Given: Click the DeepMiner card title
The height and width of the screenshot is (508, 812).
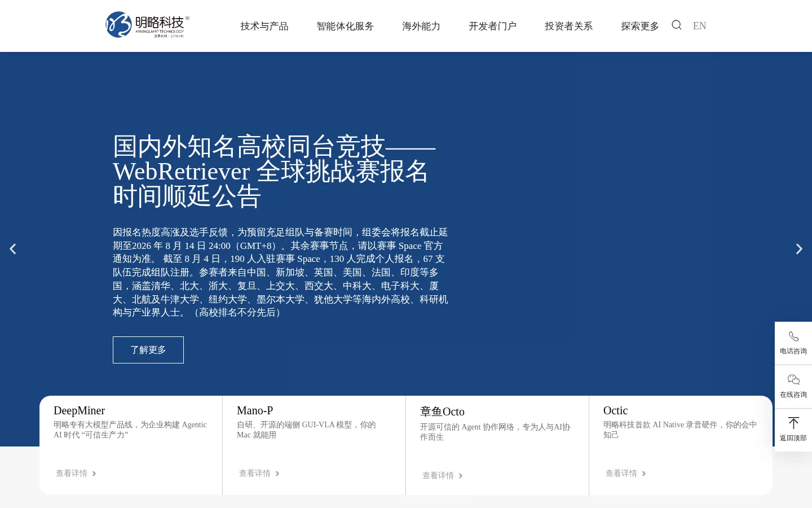Looking at the screenshot, I should pos(80,410).
